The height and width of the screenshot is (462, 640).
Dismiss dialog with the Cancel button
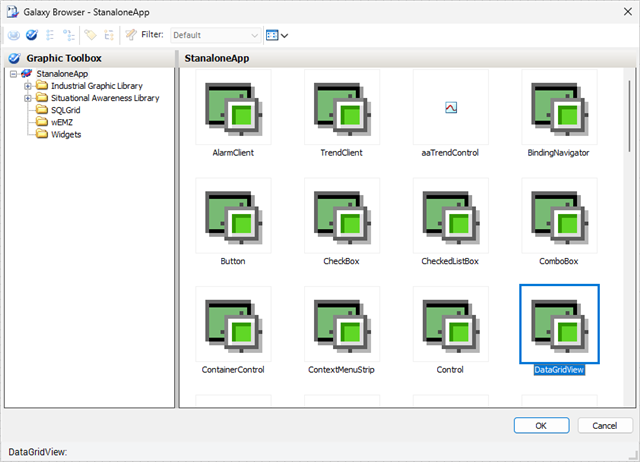click(605, 426)
